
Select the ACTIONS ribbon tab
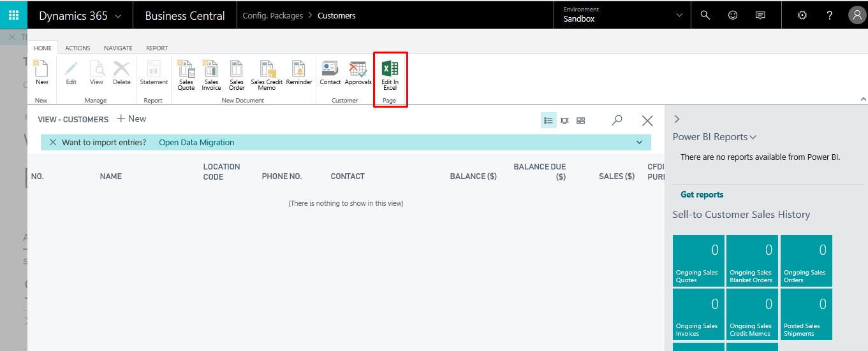tap(78, 48)
